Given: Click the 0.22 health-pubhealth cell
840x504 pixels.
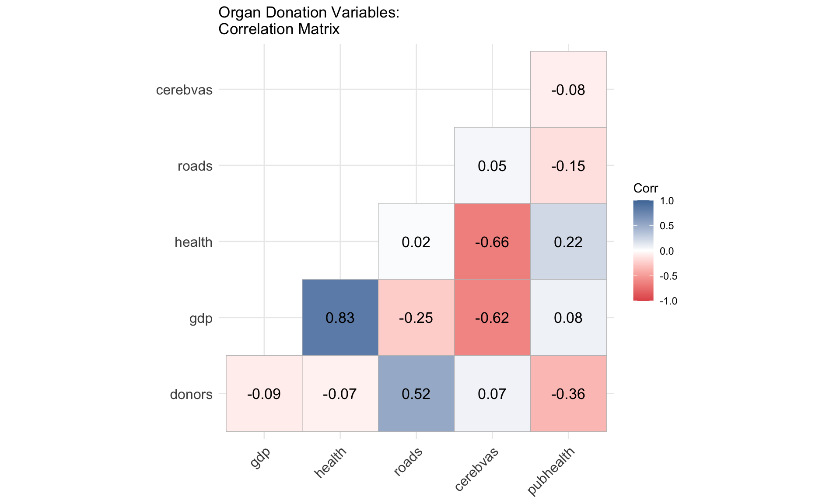Looking at the screenshot, I should tap(568, 241).
